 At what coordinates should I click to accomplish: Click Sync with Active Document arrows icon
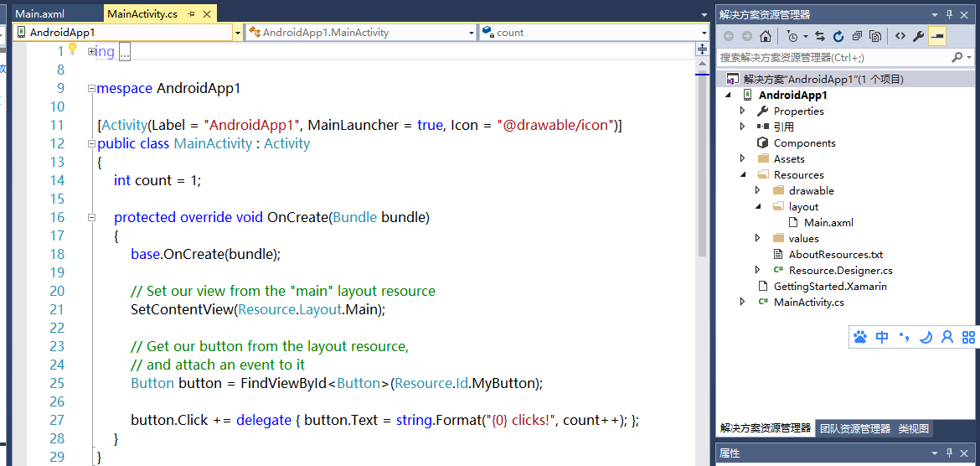click(x=819, y=36)
